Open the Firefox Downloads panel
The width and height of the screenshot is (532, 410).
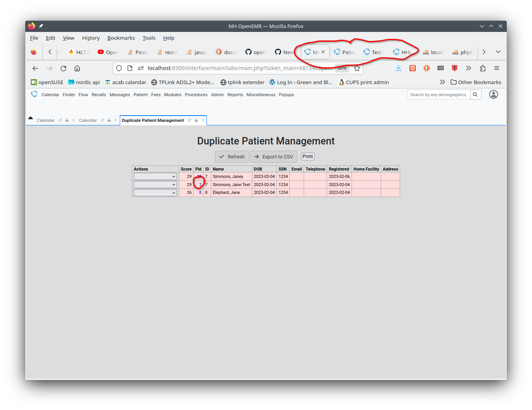coord(398,68)
